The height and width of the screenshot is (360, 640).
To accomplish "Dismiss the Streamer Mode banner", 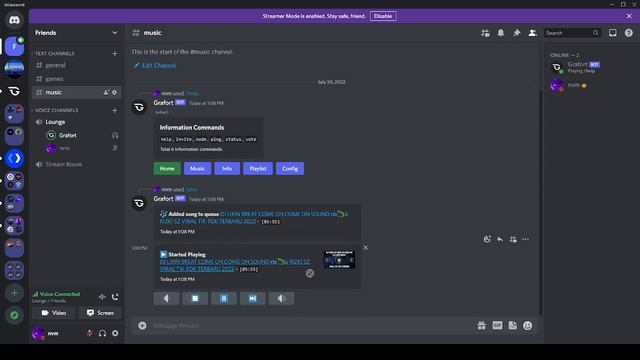I will click(629, 16).
